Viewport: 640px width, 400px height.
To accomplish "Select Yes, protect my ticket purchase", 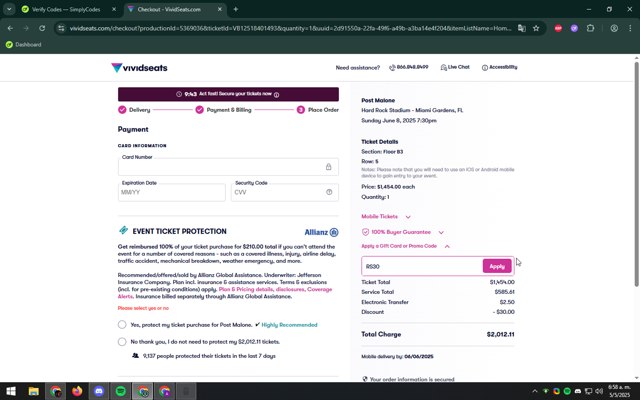I will pyautogui.click(x=122, y=324).
